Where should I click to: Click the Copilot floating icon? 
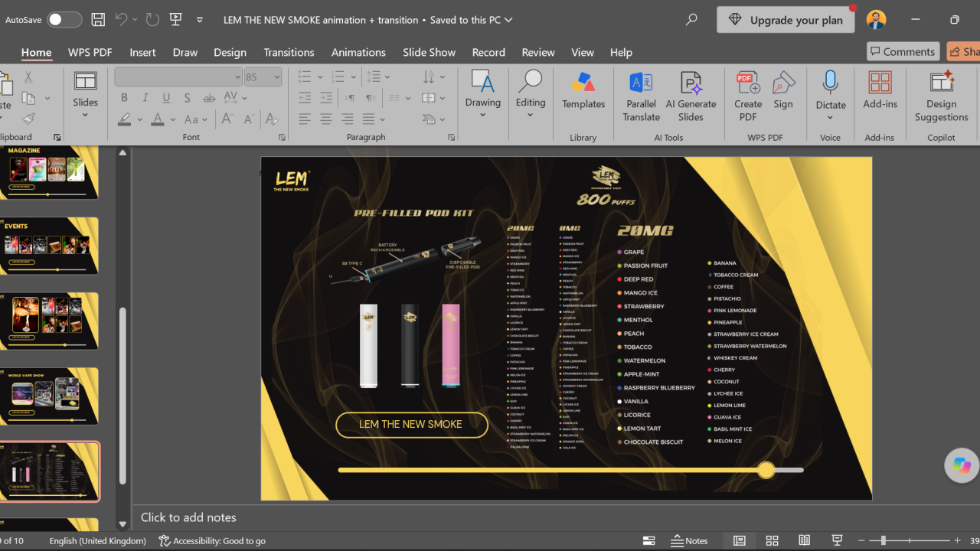pos(962,465)
